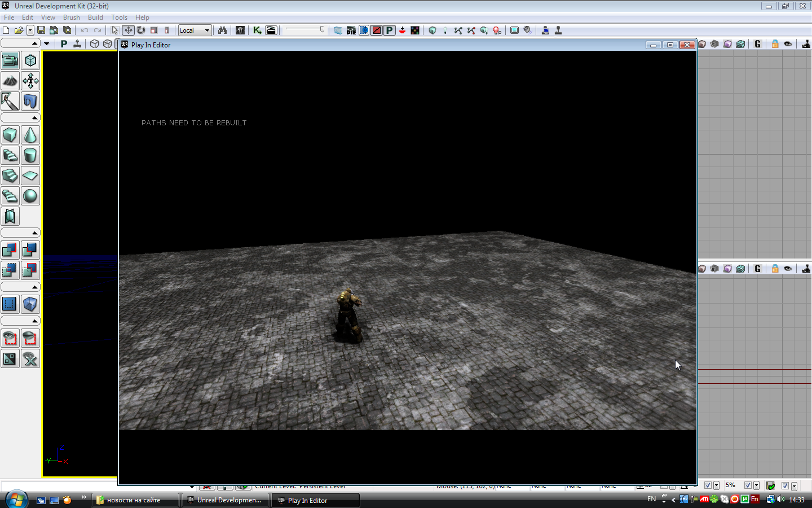Switch to Play In Editor taskbar button
Image resolution: width=812 pixels, height=508 pixels.
[316, 500]
